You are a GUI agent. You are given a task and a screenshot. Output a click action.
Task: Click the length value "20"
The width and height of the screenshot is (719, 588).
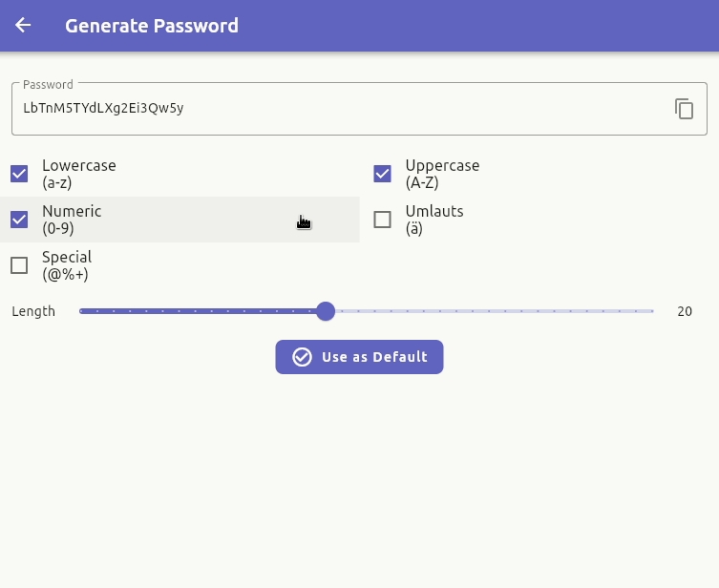(685, 311)
